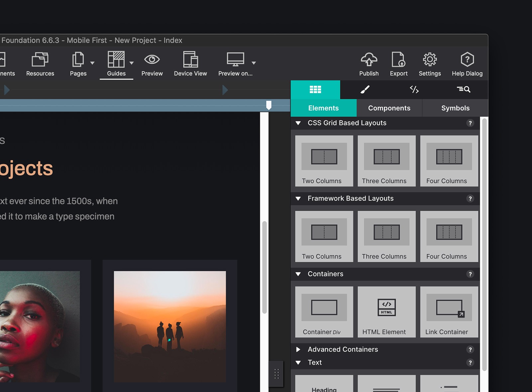Open the Pages dropdown arrow
Image resolution: width=532 pixels, height=392 pixels.
point(92,63)
